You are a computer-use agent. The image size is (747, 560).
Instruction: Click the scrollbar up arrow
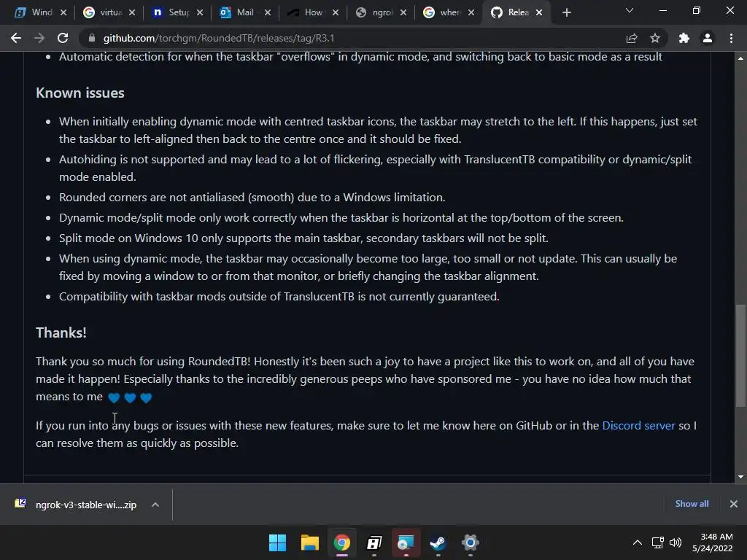pyautogui.click(x=740, y=58)
